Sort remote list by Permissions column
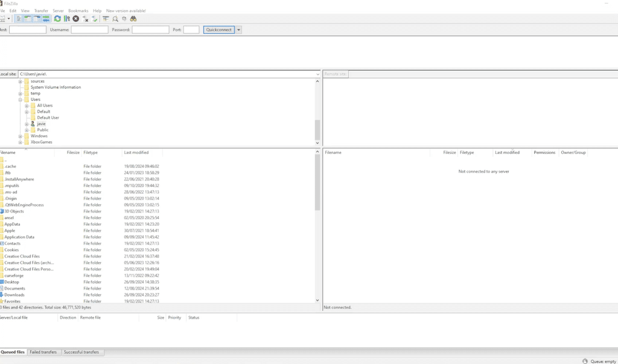The image size is (618, 364). click(544, 152)
